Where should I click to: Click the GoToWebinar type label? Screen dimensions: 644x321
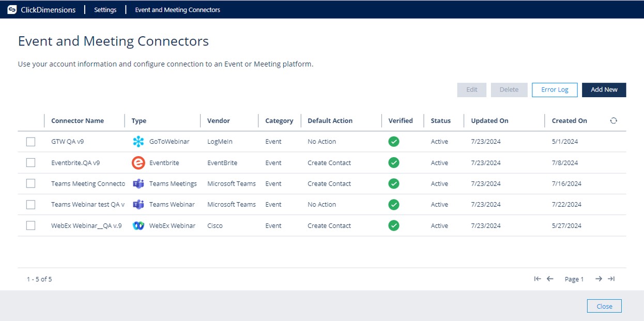[170, 142]
